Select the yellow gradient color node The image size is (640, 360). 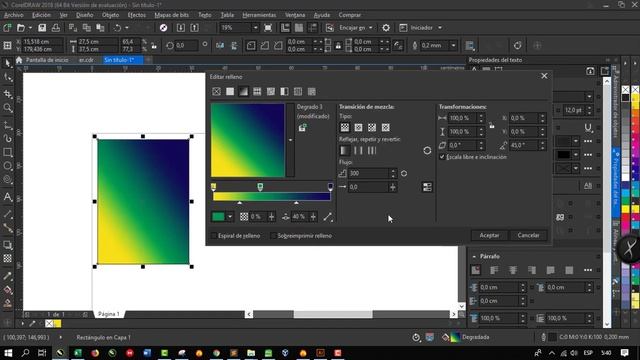213,187
